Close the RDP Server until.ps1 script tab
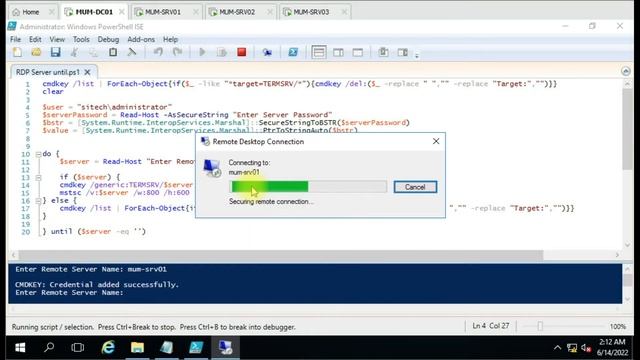 tap(87, 72)
